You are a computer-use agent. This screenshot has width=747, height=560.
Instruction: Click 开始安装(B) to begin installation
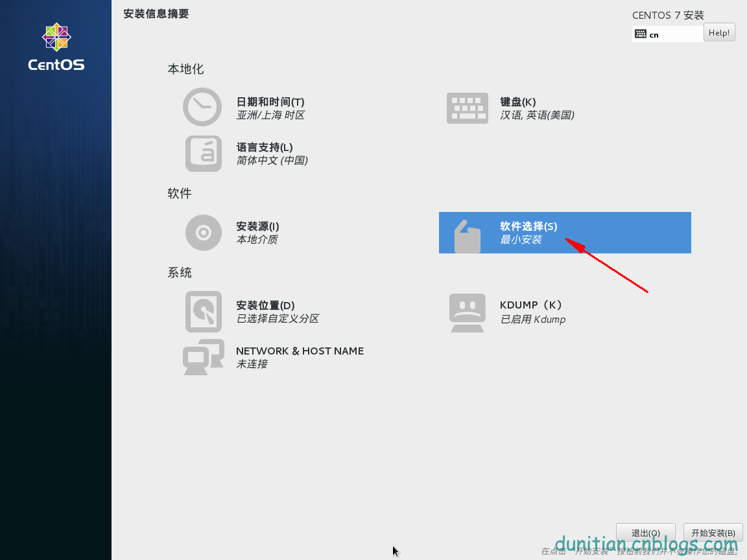coord(713,533)
